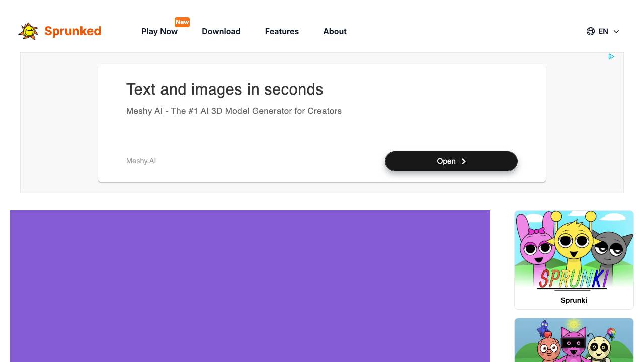This screenshot has width=644, height=362.
Task: Click the Meshy AI ad description text
Action: (x=234, y=111)
